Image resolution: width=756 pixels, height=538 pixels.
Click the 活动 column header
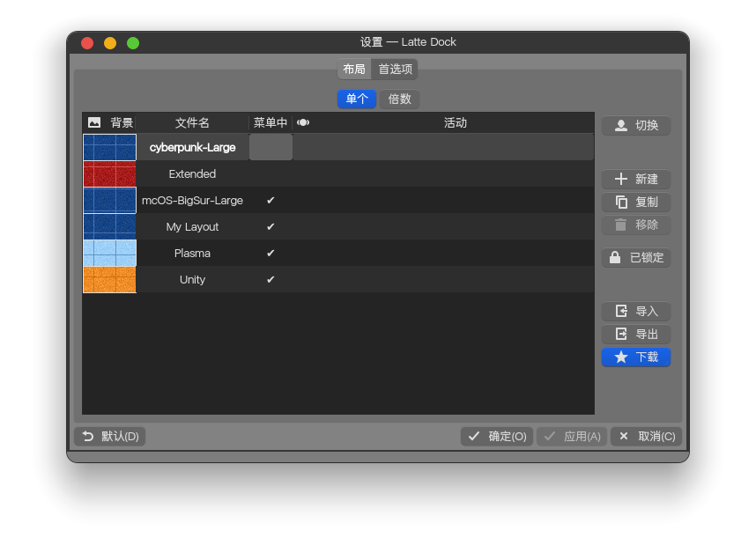tap(456, 122)
